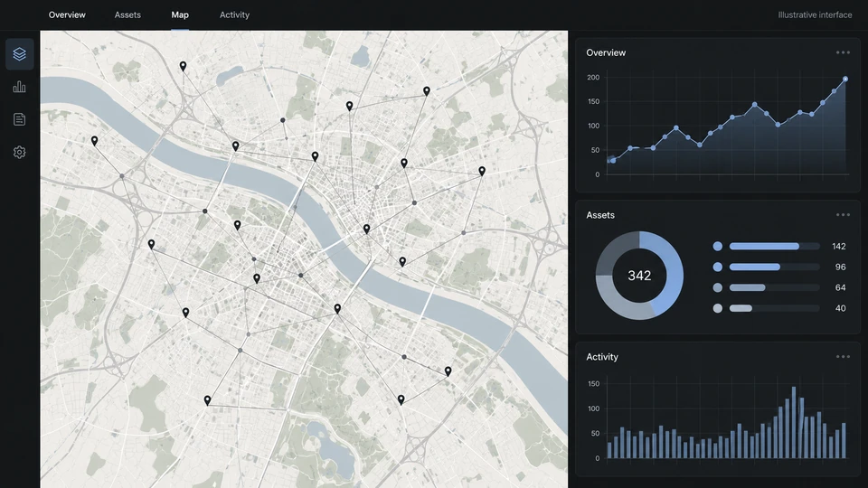
Task: Open the Activity panel's three-dot menu
Action: [843, 357]
